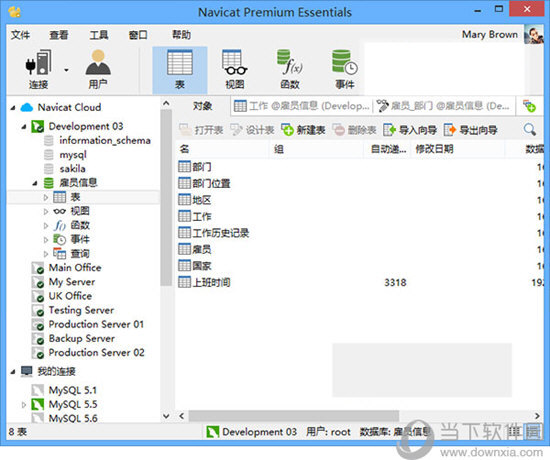550x460 pixels.
Task: Select the 工作历史记录 table
Action: (214, 233)
